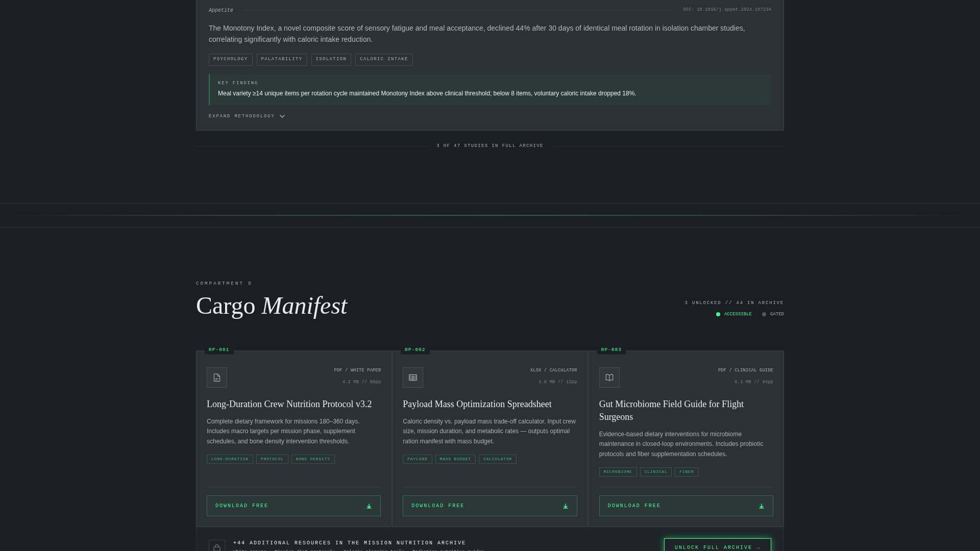
Task: Click the lock icon beside additional resources
Action: pos(217,547)
